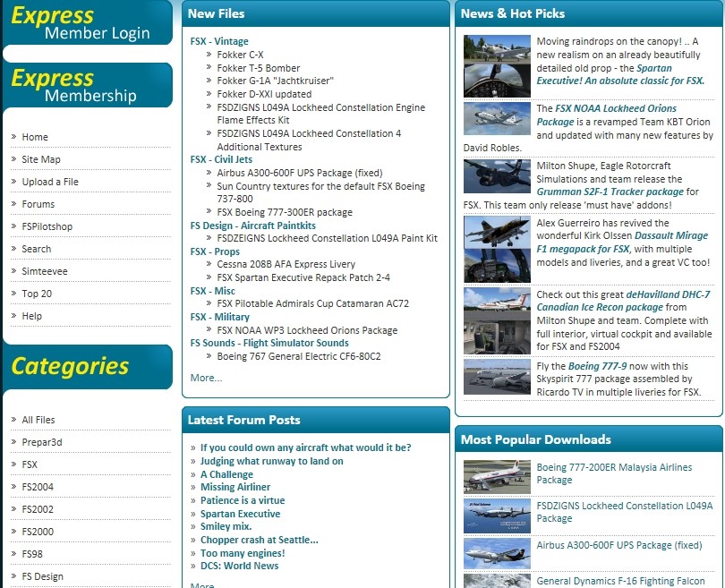Open the DCS: World News post
This screenshot has width=725, height=588.
[239, 566]
